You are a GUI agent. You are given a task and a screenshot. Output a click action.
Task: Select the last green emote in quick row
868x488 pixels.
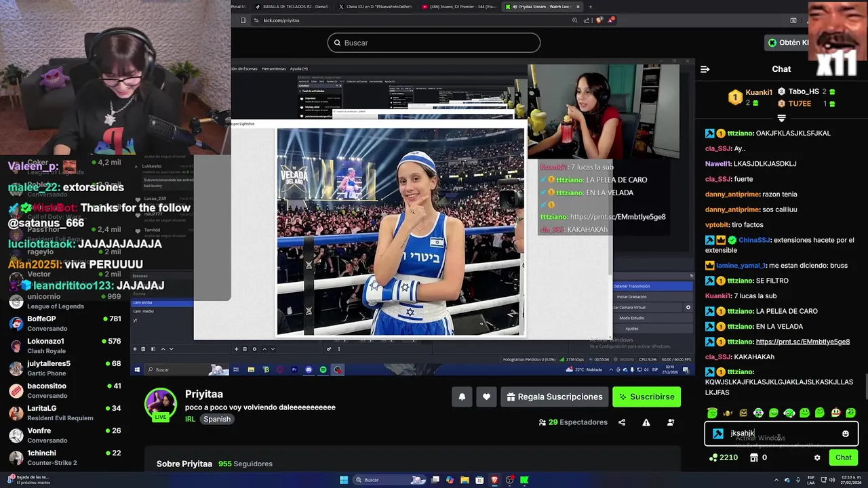pos(850,413)
